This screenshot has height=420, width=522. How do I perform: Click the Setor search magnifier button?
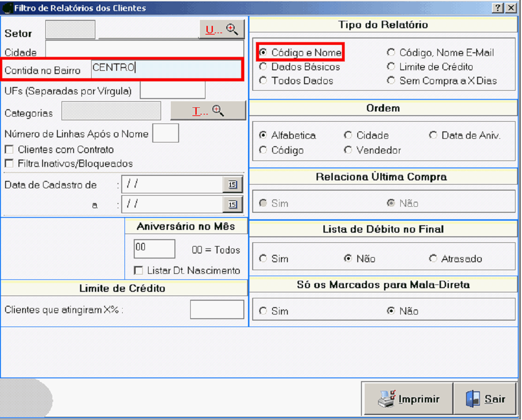[222, 30]
